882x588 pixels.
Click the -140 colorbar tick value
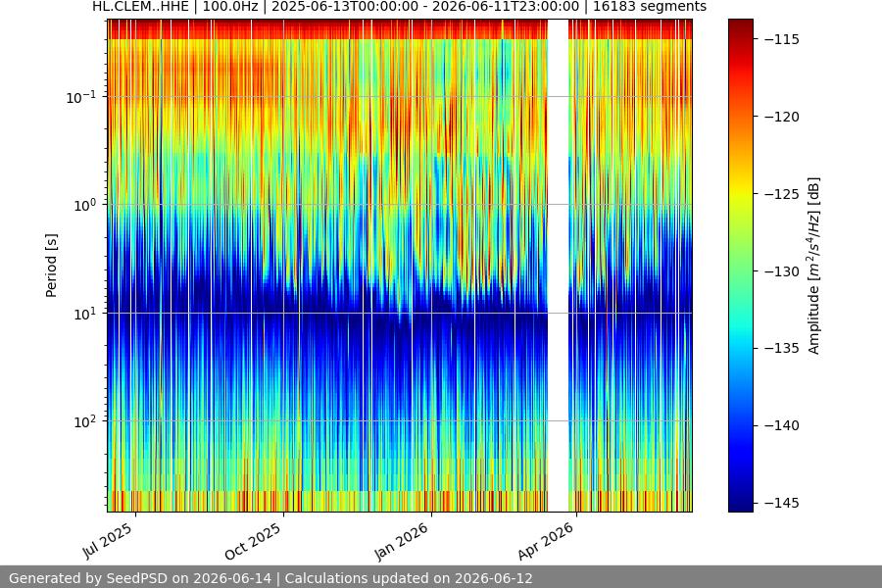(x=782, y=425)
